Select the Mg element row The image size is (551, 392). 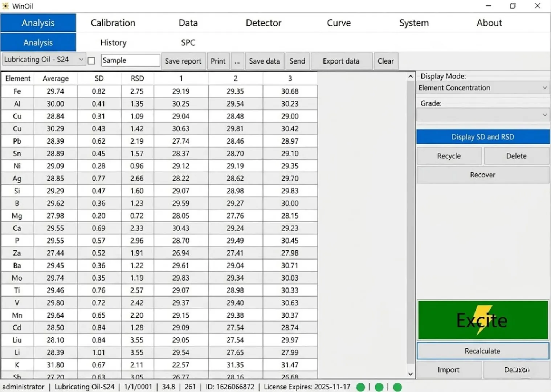coord(159,216)
